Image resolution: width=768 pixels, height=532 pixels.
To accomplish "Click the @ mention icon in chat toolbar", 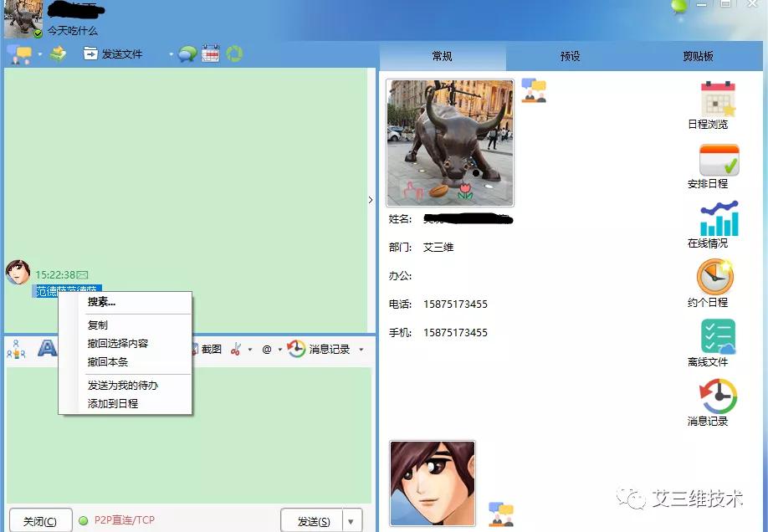I will (x=268, y=349).
